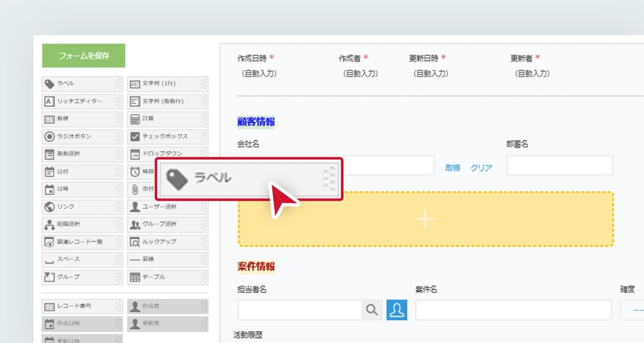Click the yellow dashed drop area
The width and height of the screenshot is (644, 343).
tap(425, 219)
